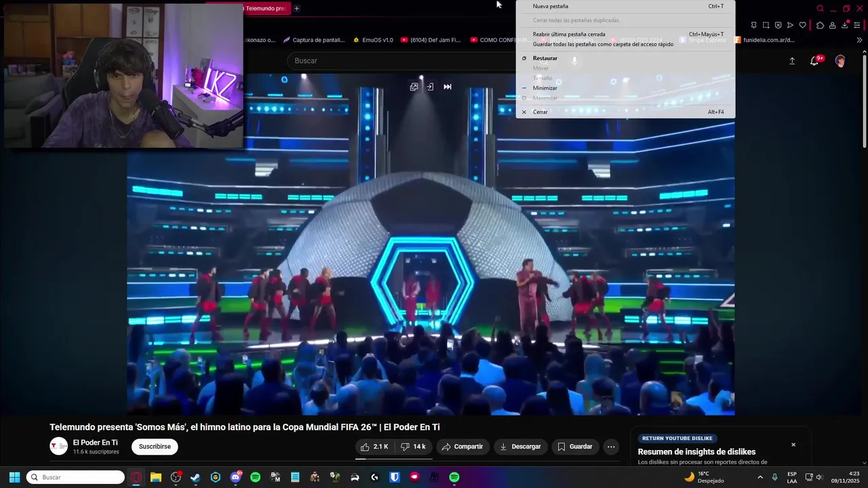Click the YouTube upload/create arrow icon
Screen dimensions: 868x488
click(792, 61)
